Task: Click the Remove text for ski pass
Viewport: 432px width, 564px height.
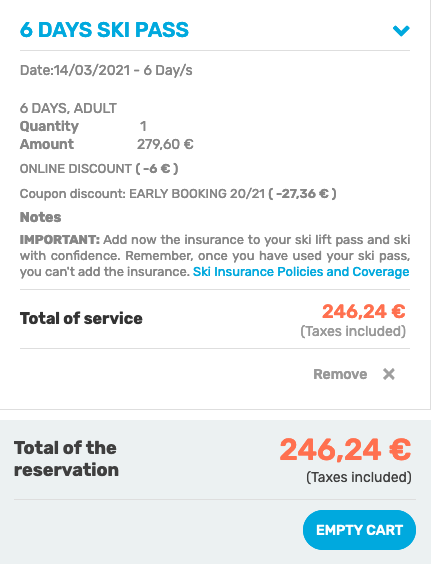Action: (340, 374)
